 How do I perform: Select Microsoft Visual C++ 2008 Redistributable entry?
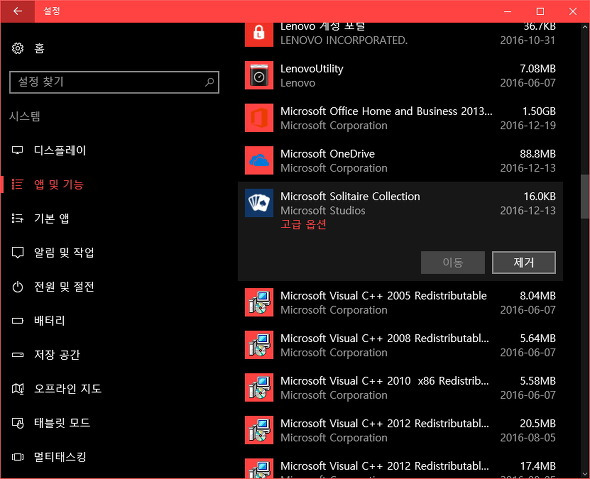tap(385, 338)
